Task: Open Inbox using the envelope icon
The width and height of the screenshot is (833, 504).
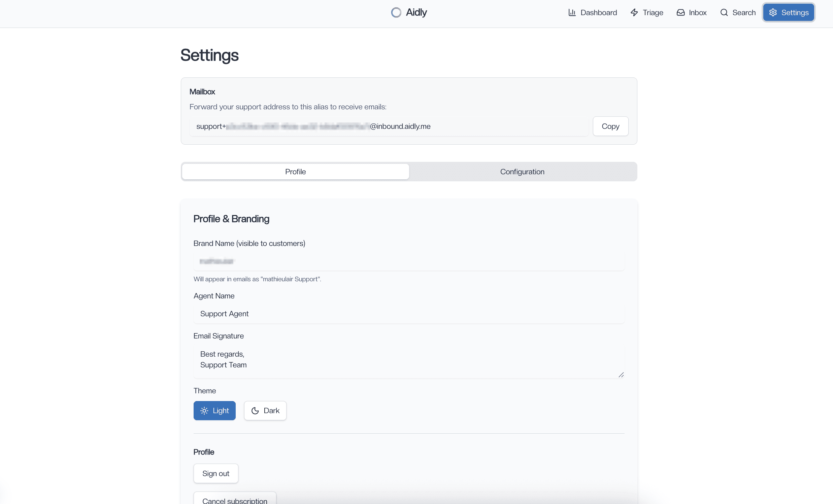Action: click(x=680, y=12)
